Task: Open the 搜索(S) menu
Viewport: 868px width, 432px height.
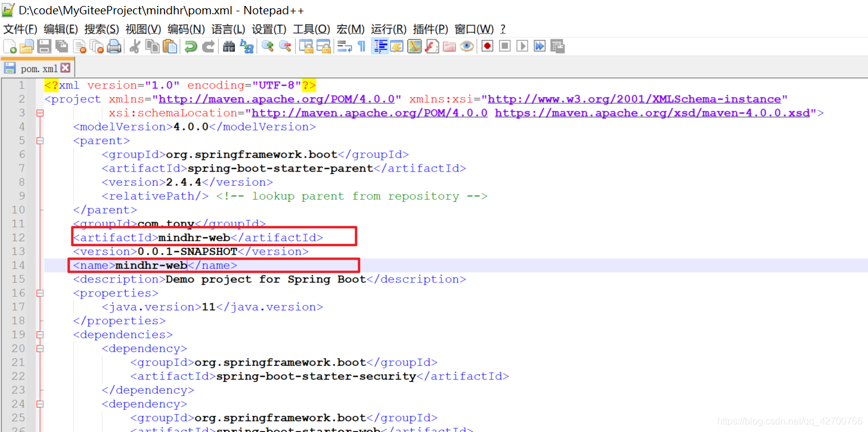Action: (x=101, y=29)
